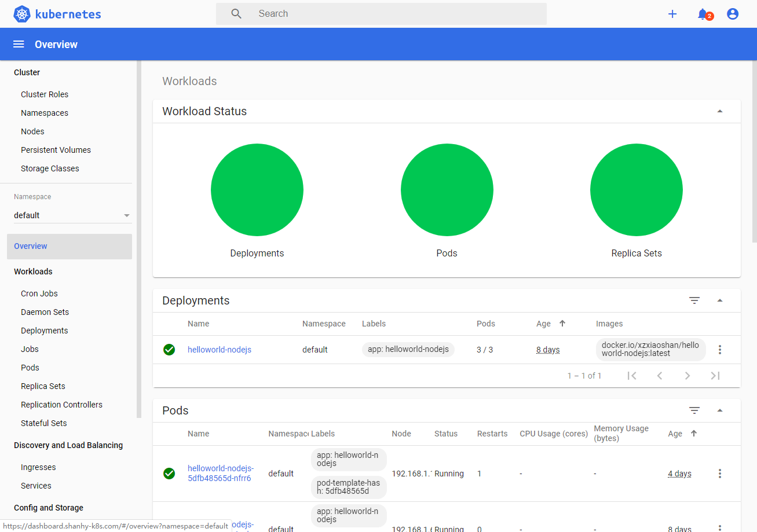Viewport: 757px width, 532px height.
Task: Click the sidebar vertical scrollbar
Action: click(x=139, y=239)
